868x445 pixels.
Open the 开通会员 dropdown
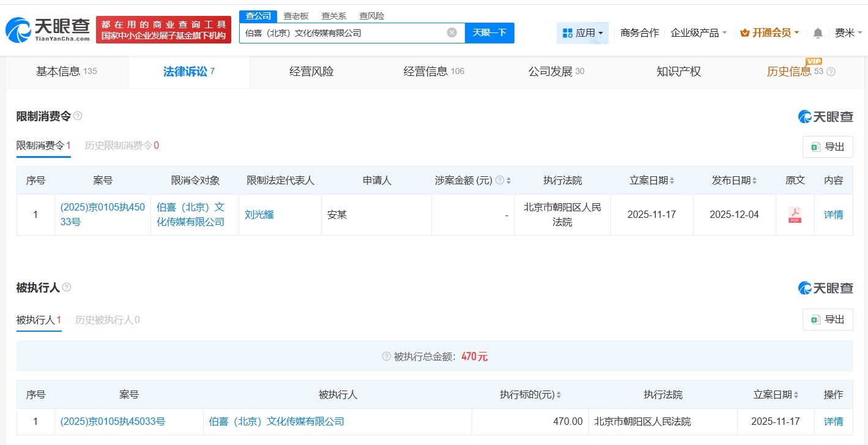tap(769, 32)
